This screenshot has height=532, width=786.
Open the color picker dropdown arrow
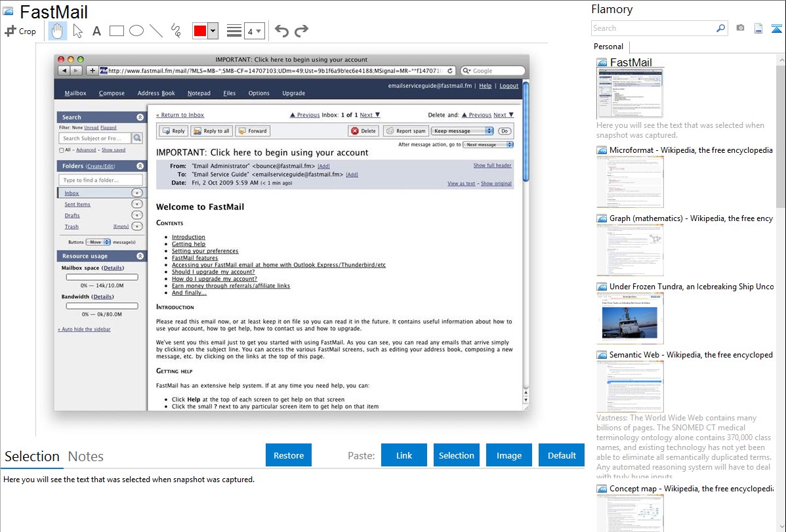tap(213, 31)
